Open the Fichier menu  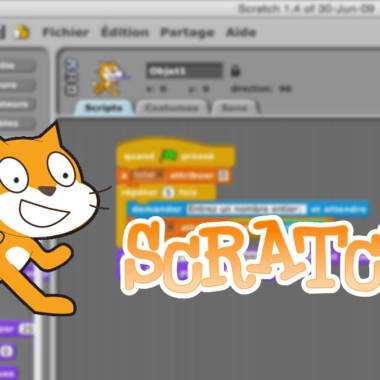[66, 32]
